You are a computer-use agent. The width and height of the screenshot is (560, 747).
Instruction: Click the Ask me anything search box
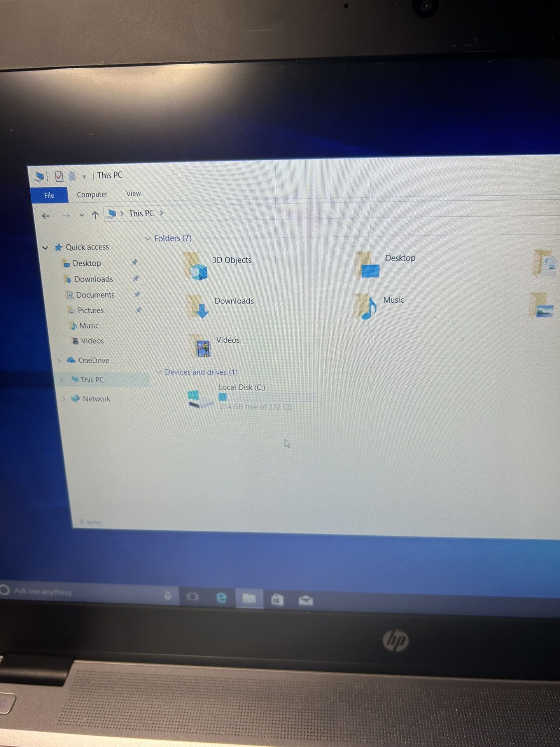(x=78, y=592)
